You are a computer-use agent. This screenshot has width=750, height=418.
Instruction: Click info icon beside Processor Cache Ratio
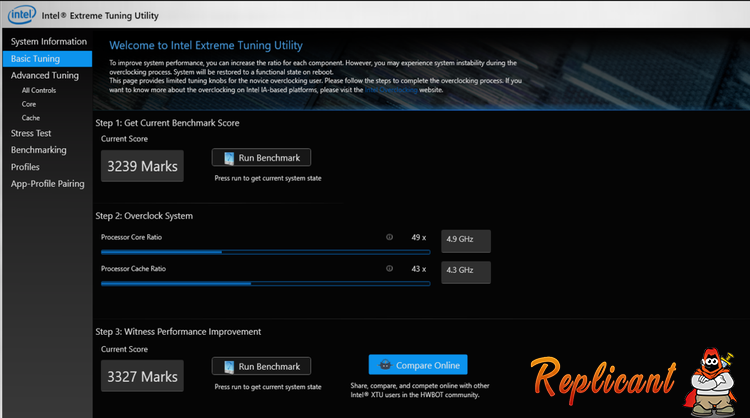point(389,269)
